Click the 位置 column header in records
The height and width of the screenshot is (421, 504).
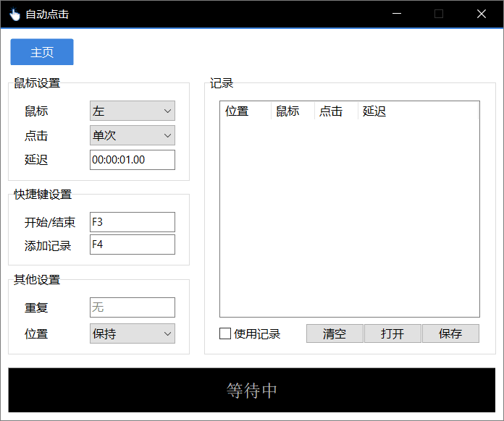click(x=245, y=111)
